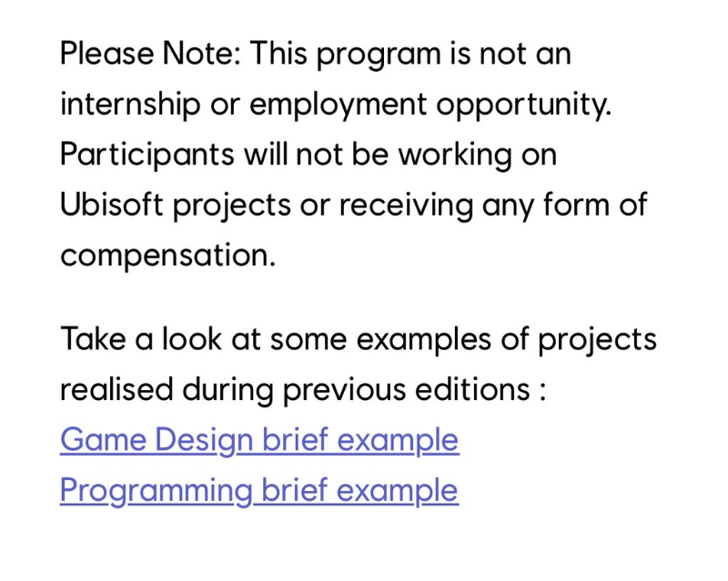Click the phrase 'employment opportunity.'
The image size is (728, 581).
point(430,105)
